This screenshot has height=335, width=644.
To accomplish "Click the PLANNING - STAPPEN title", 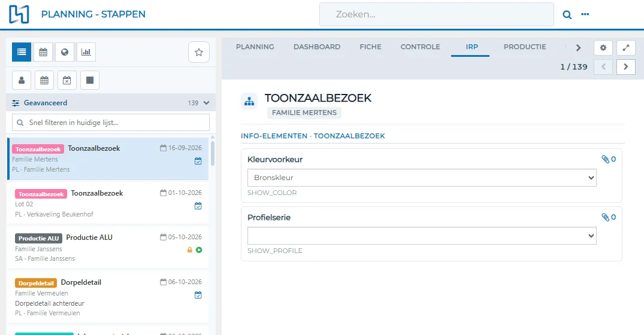I will pyautogui.click(x=93, y=14).
